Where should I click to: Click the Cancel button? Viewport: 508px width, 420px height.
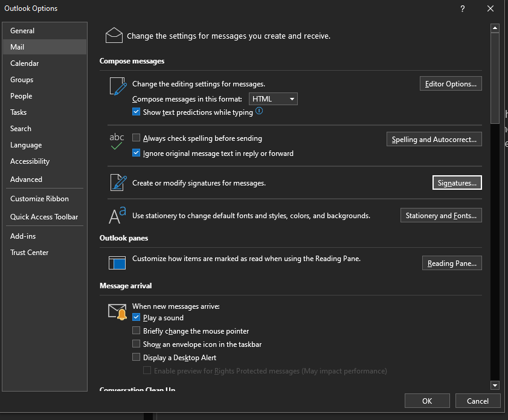tap(478, 401)
